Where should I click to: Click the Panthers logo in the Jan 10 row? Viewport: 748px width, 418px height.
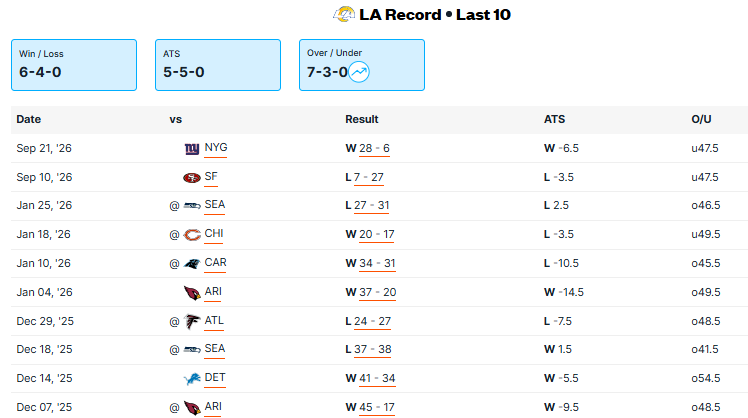pyautogui.click(x=192, y=263)
